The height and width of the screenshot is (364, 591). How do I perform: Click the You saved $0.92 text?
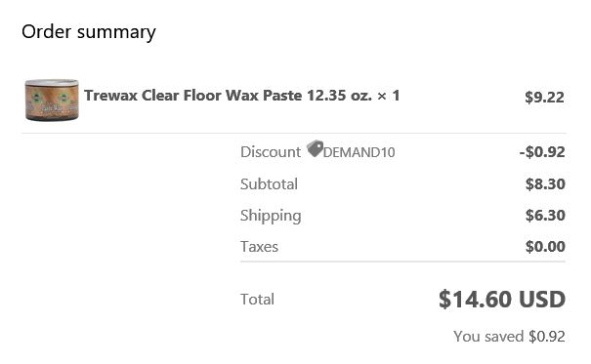click(509, 337)
